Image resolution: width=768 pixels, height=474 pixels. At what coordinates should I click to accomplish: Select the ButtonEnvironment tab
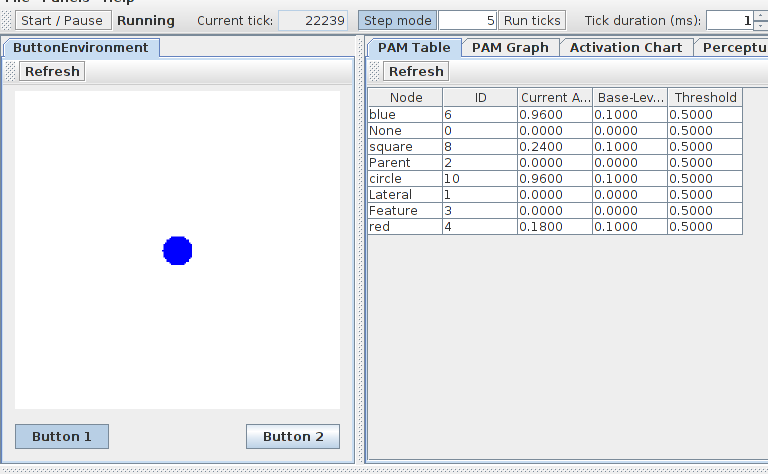coord(80,47)
